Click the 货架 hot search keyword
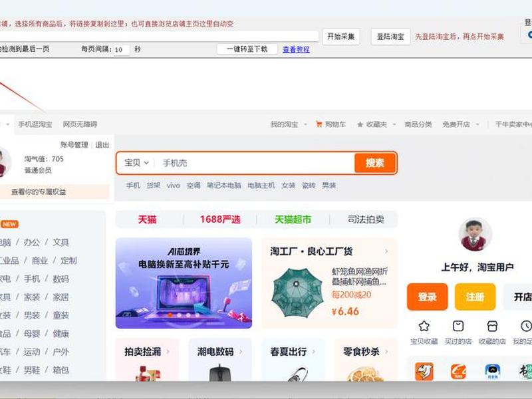The image size is (532, 399). (x=154, y=186)
